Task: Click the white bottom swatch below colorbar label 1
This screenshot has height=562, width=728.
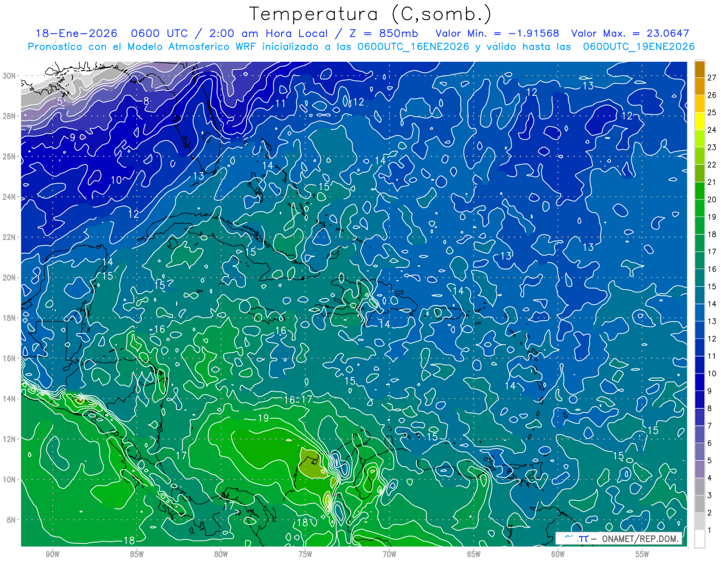Action: tap(699, 539)
